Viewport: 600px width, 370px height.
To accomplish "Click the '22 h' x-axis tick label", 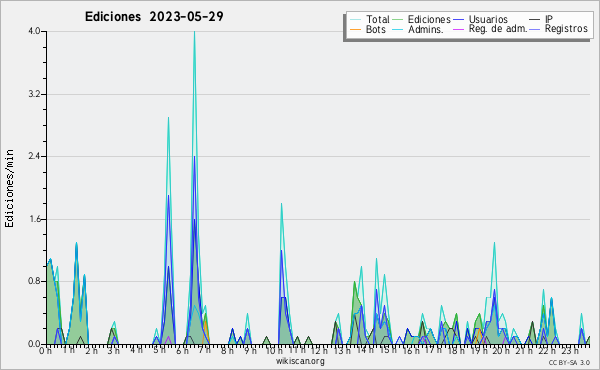I will 546,350.
